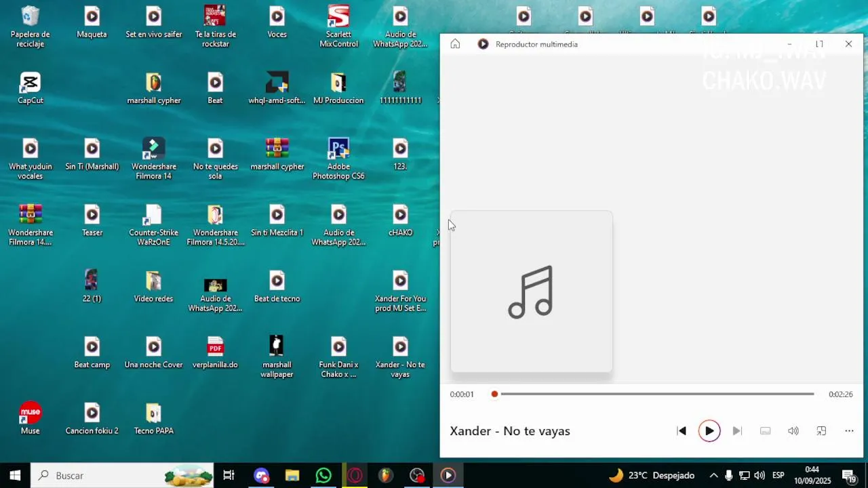Select the Sin Ti (Marshall) file
Screen dimensions: 868x488
(x=92, y=155)
